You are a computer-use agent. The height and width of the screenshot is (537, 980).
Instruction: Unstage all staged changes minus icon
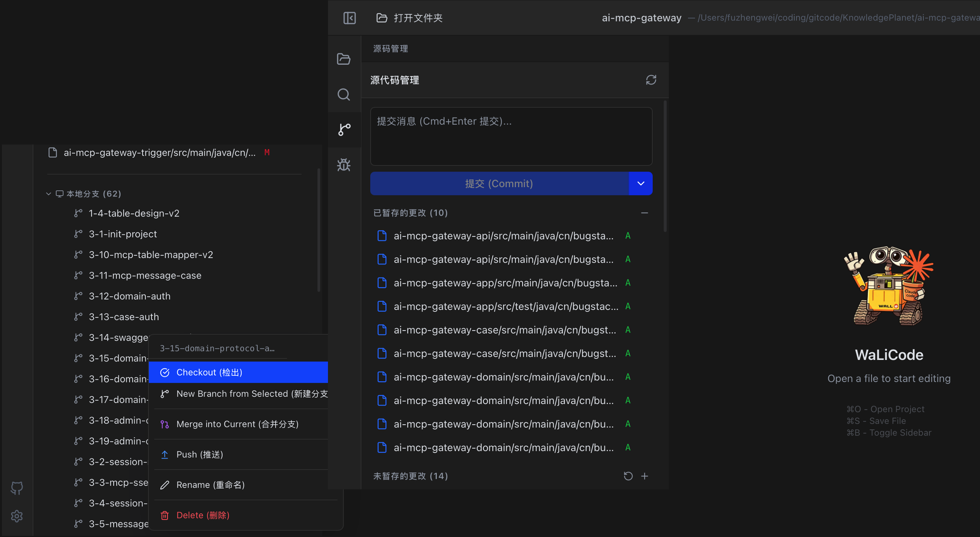tap(644, 213)
